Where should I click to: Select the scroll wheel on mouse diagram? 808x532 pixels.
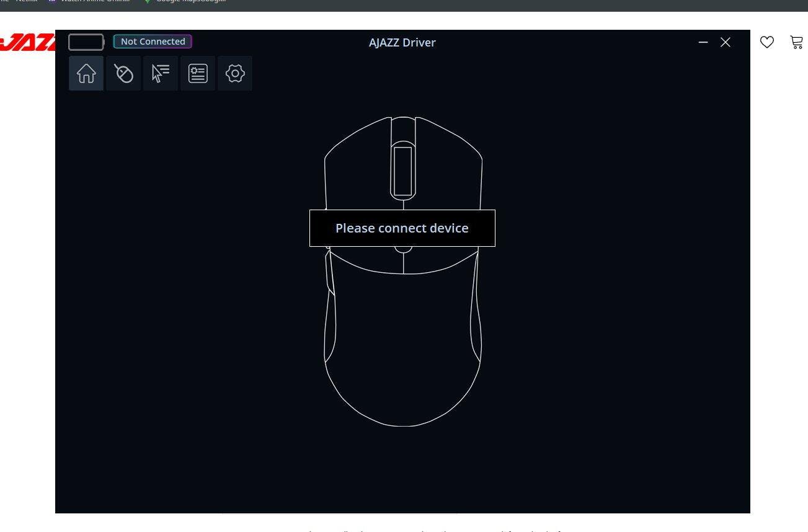coord(403,171)
